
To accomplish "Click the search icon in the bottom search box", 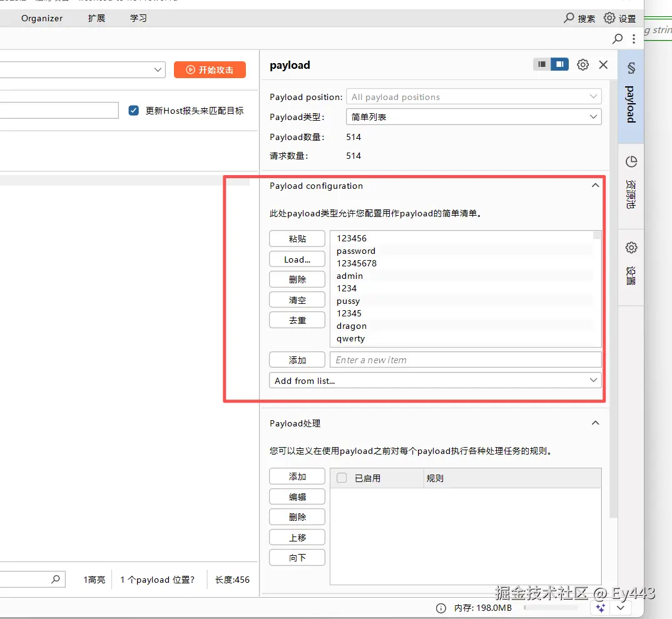I will point(55,580).
